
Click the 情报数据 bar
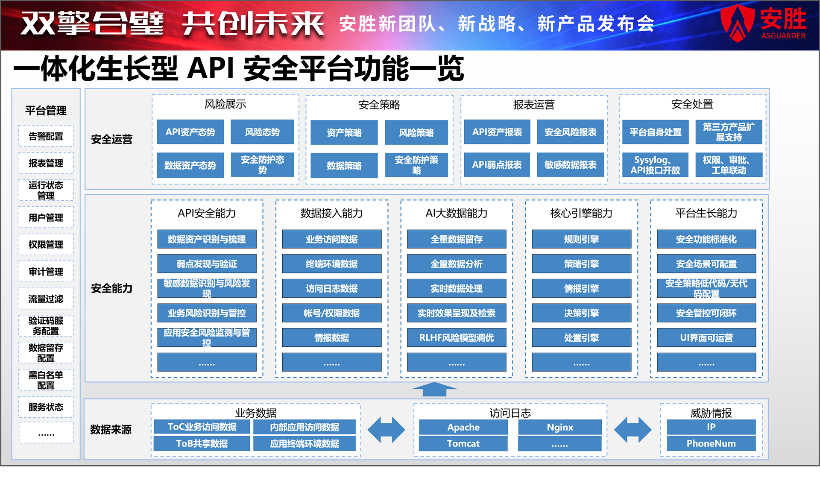332,337
